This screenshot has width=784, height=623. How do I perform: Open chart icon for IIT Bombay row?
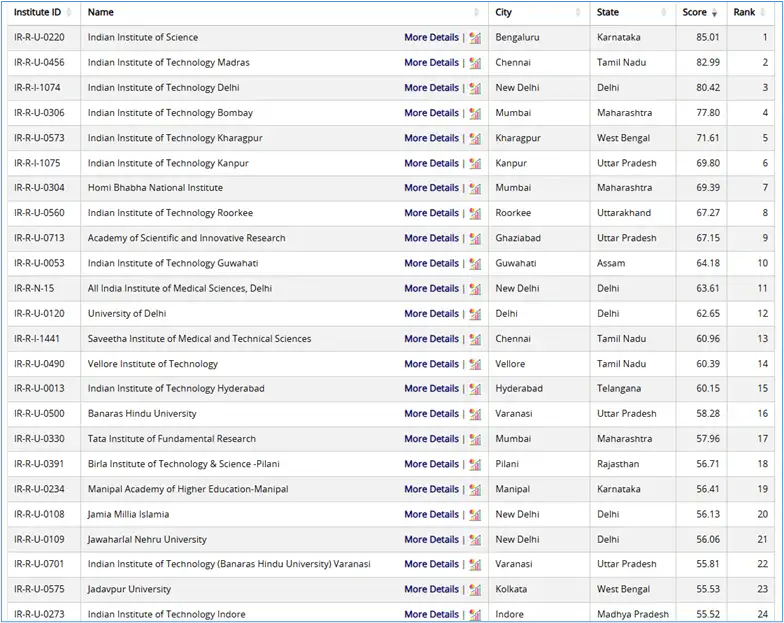[475, 113]
